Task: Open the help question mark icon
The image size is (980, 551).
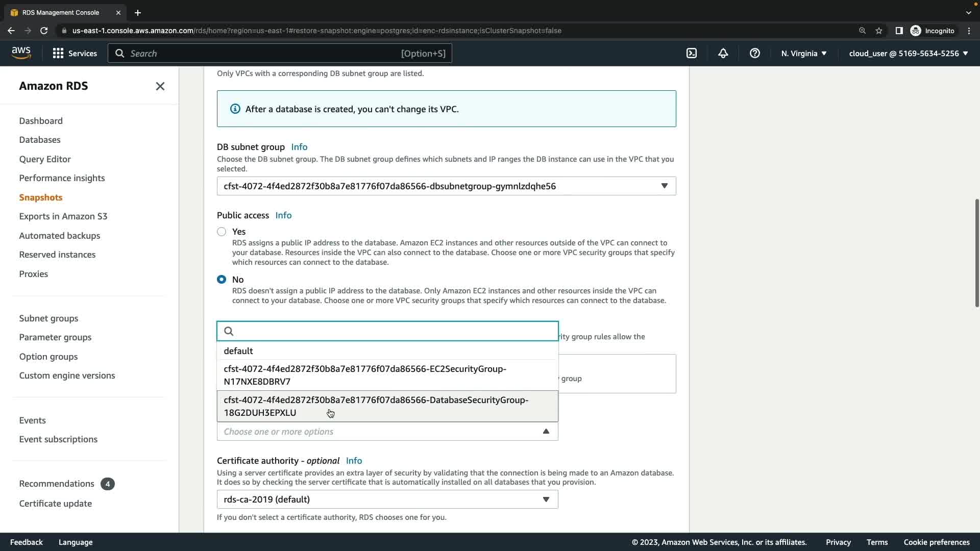Action: [x=754, y=53]
